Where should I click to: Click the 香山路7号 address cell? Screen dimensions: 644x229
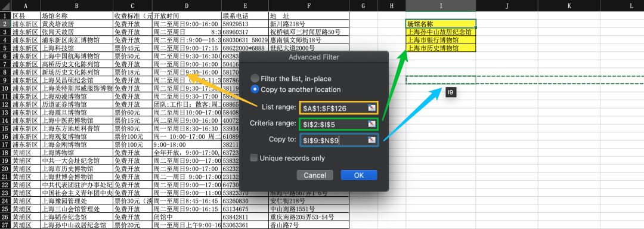click(309, 225)
